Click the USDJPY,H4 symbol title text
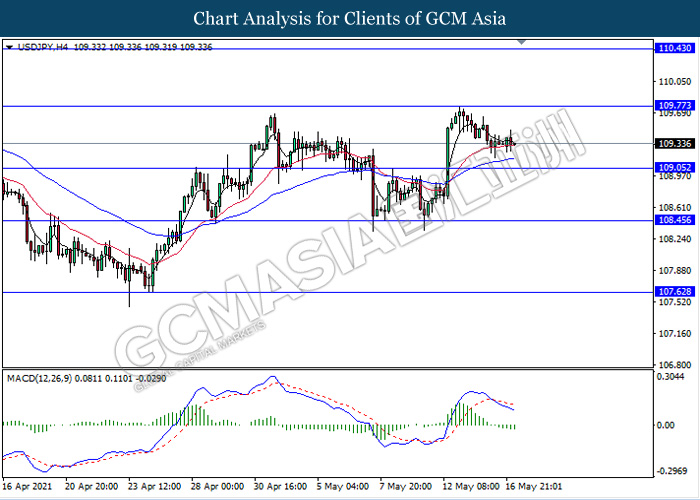Viewport: 700px width, 500px height. click(x=43, y=47)
